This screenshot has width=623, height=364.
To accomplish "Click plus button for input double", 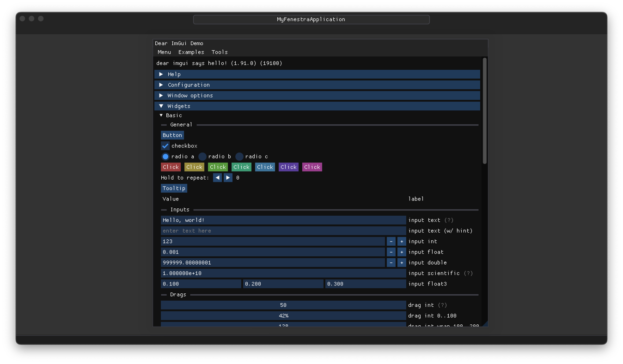I will [x=402, y=262].
